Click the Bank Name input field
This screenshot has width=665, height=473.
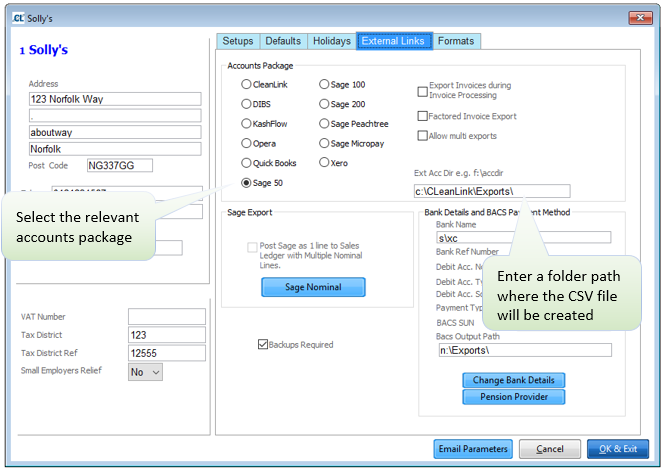(524, 238)
